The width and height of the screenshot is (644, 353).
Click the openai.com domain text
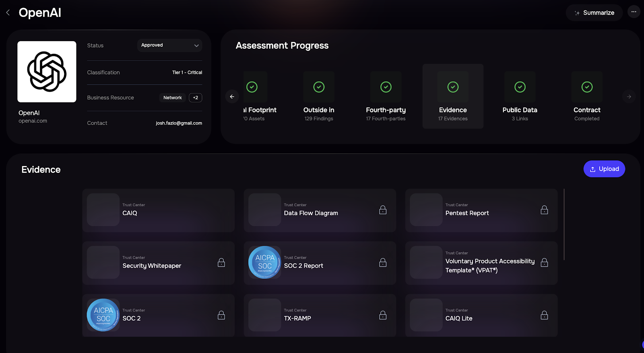(33, 121)
